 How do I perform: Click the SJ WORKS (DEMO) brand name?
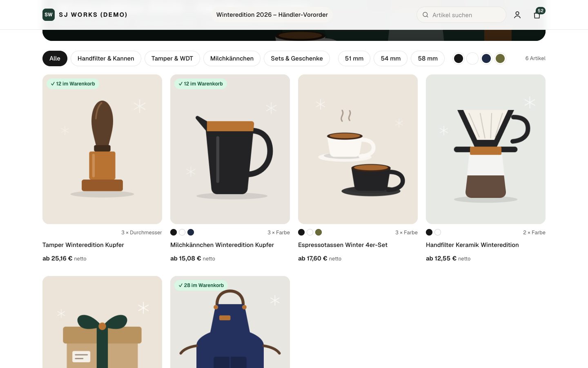(93, 15)
